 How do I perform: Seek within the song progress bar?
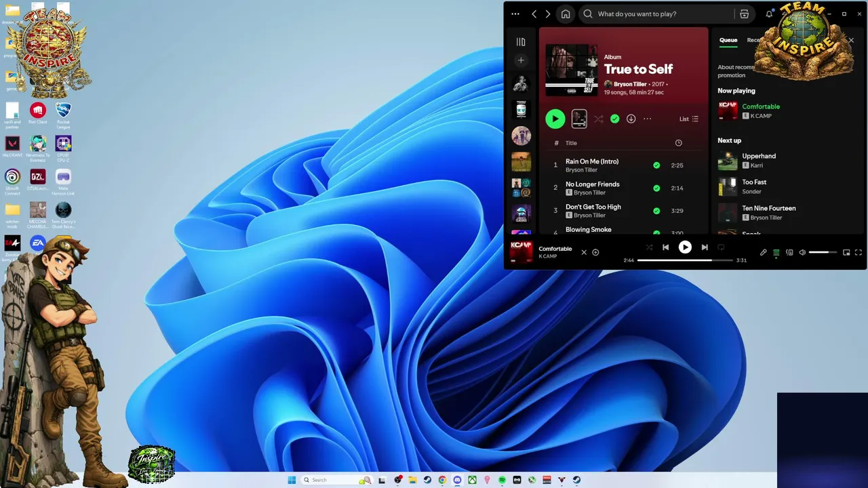685,260
